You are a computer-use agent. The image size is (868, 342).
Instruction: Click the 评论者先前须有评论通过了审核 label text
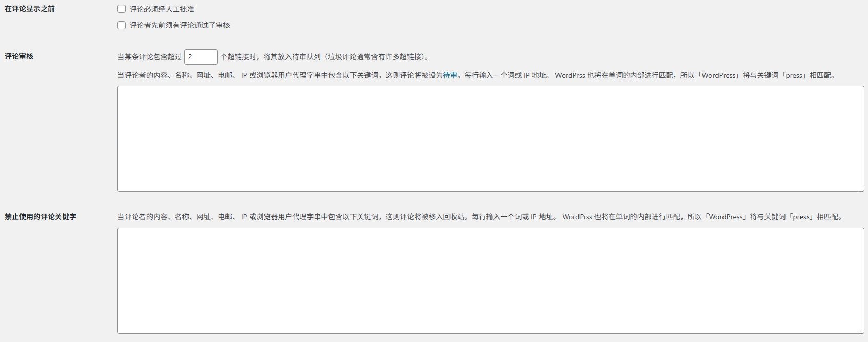179,25
